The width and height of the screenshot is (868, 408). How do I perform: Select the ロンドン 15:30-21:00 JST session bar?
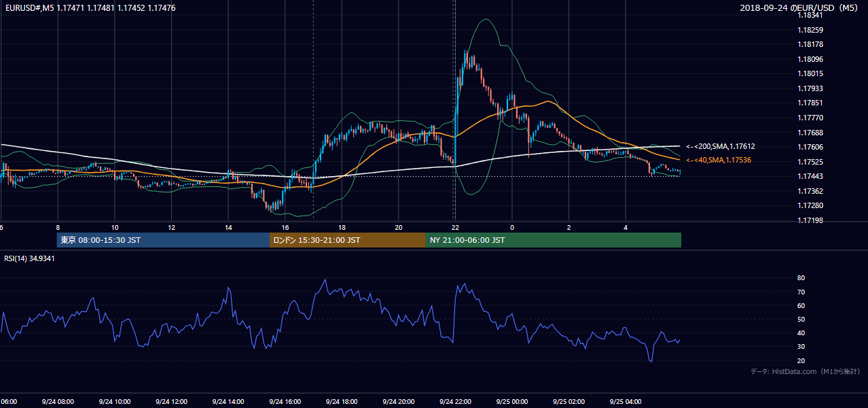tap(348, 240)
